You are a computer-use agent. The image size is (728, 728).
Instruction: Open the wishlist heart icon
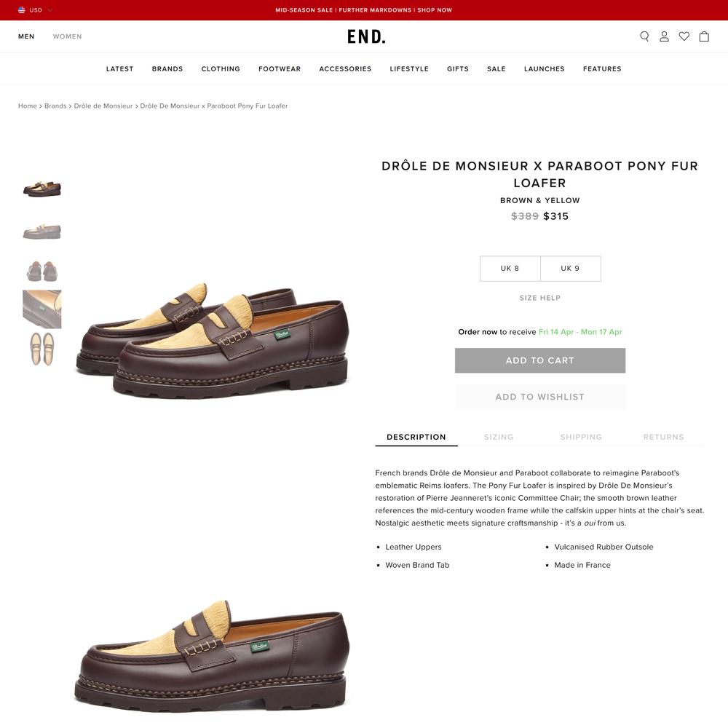tap(684, 36)
